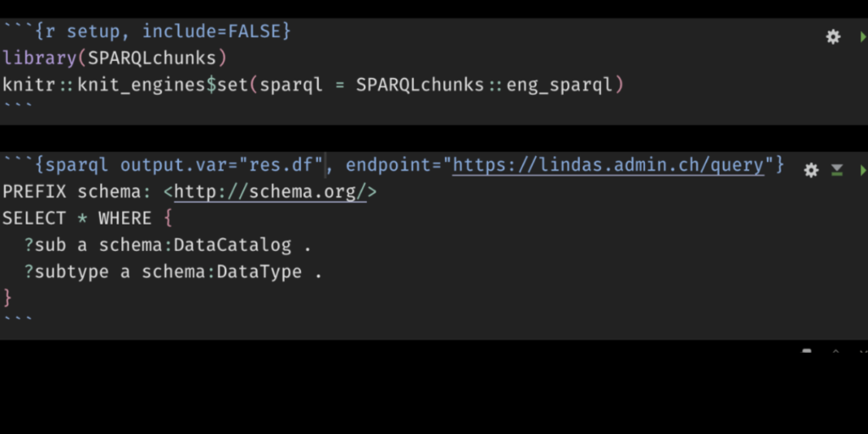Viewport: 868px width, 434px height.
Task: Open chunk options gear for setup chunk
Action: pyautogui.click(x=833, y=37)
